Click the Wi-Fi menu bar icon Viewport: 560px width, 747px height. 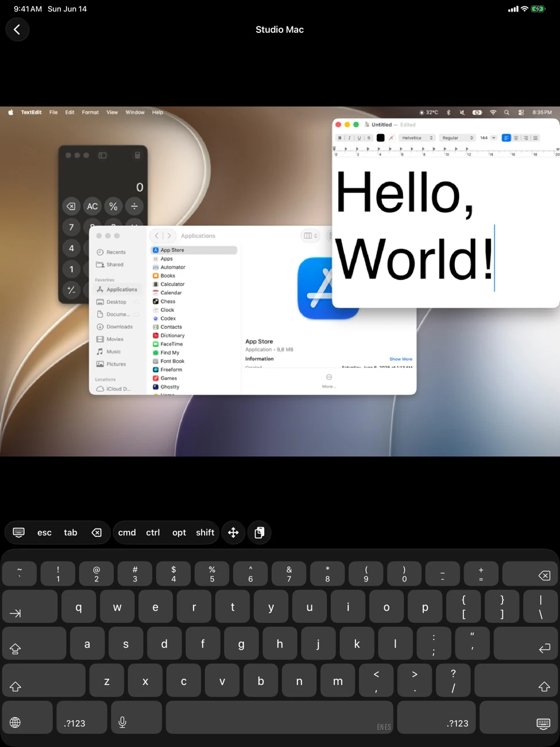pos(493,113)
